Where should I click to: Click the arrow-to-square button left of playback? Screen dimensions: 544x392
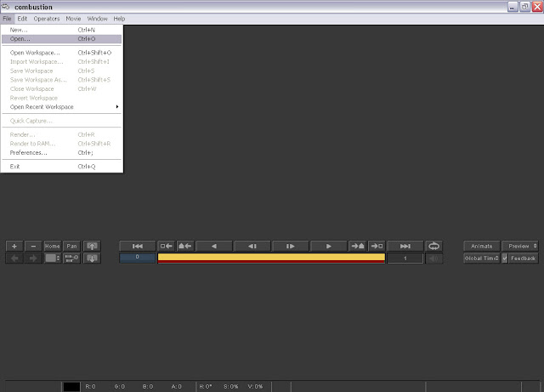167,247
